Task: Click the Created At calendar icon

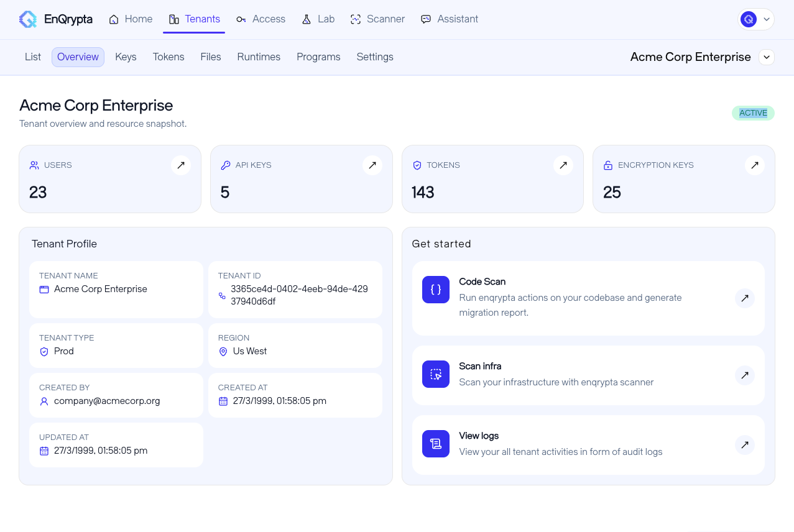Action: (x=223, y=401)
